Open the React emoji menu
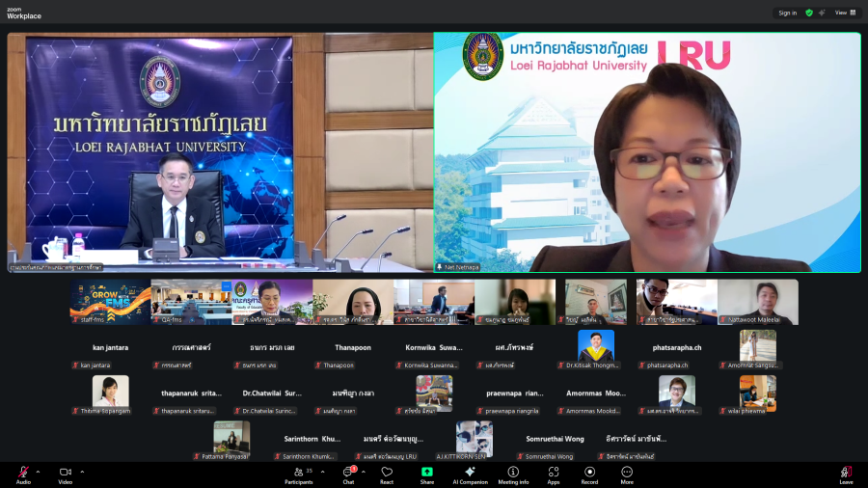868x488 pixels. (x=387, y=473)
